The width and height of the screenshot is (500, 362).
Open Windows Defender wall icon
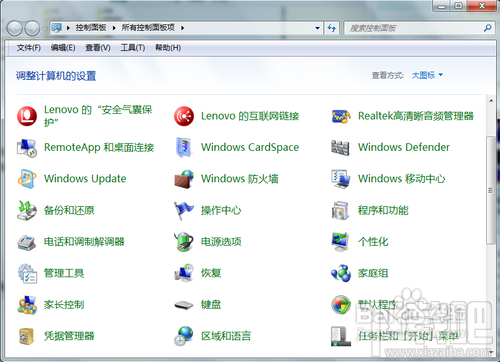340,147
